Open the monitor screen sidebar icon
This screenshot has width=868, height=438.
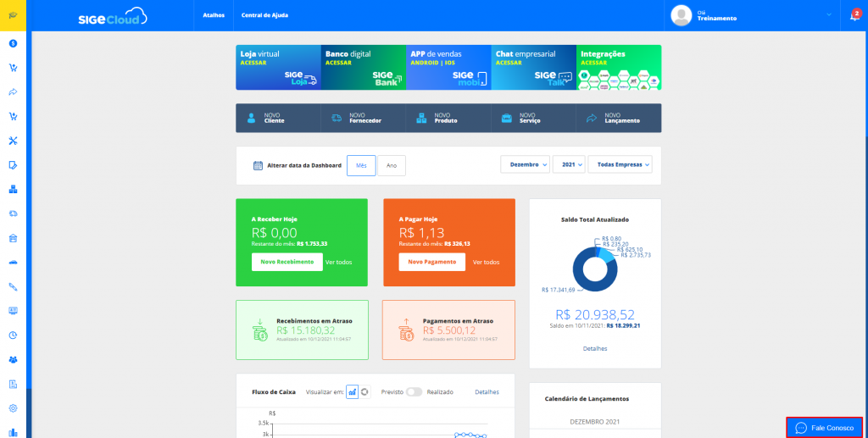pyautogui.click(x=13, y=311)
